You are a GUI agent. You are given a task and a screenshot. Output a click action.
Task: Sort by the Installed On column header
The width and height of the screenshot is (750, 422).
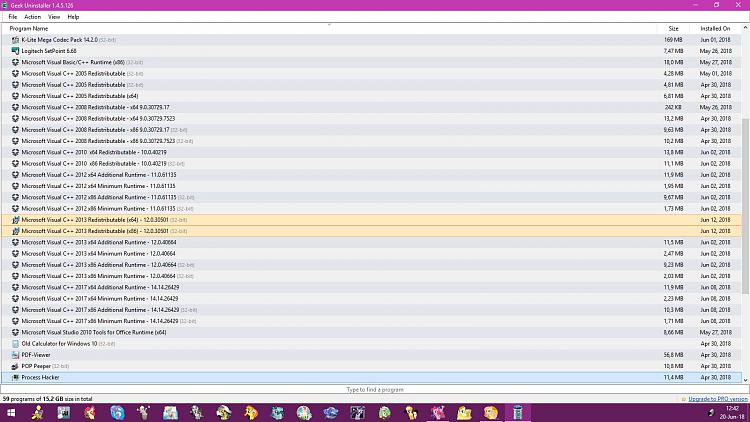point(715,29)
